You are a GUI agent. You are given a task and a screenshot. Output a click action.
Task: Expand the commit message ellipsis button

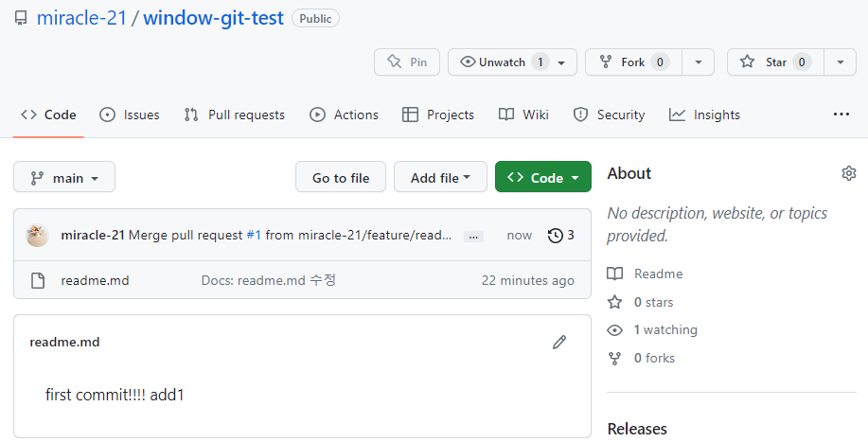click(473, 237)
